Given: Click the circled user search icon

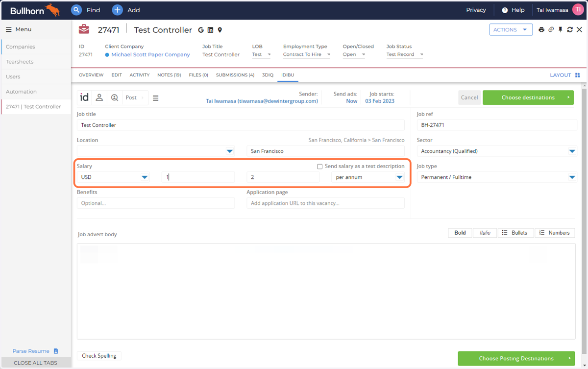Looking at the screenshot, I should (x=114, y=98).
